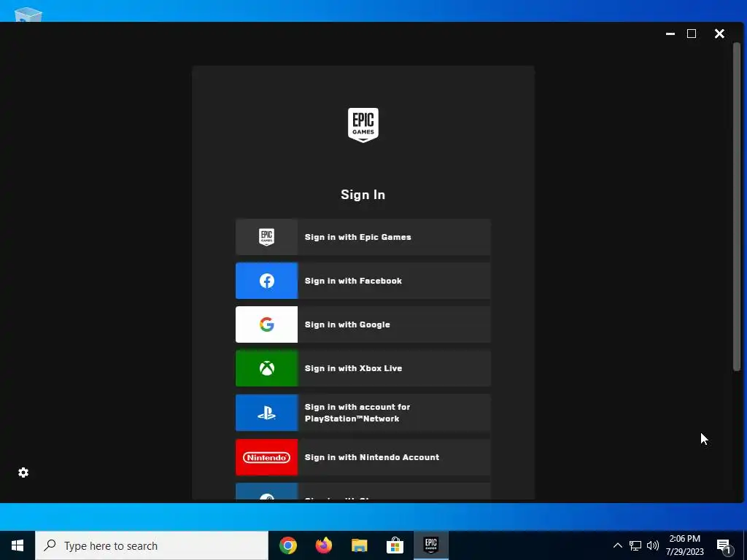This screenshot has width=747, height=560.
Task: Open launcher settings gear icon
Action: [23, 472]
